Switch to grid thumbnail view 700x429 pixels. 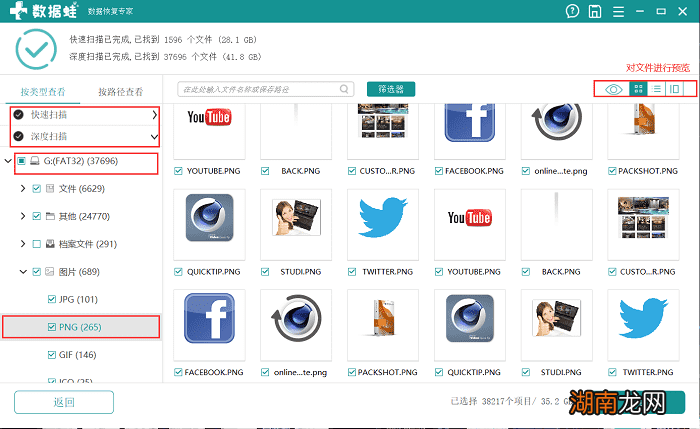click(x=638, y=89)
